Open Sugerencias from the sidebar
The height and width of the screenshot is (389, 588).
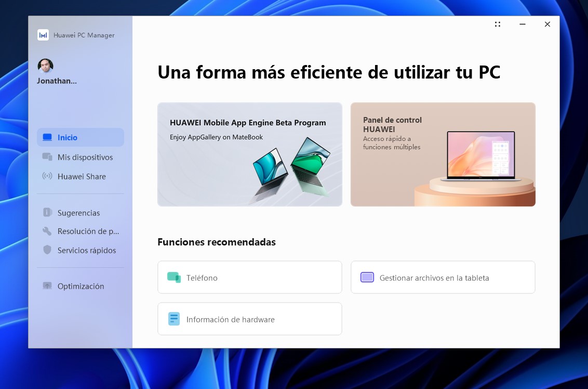80,213
